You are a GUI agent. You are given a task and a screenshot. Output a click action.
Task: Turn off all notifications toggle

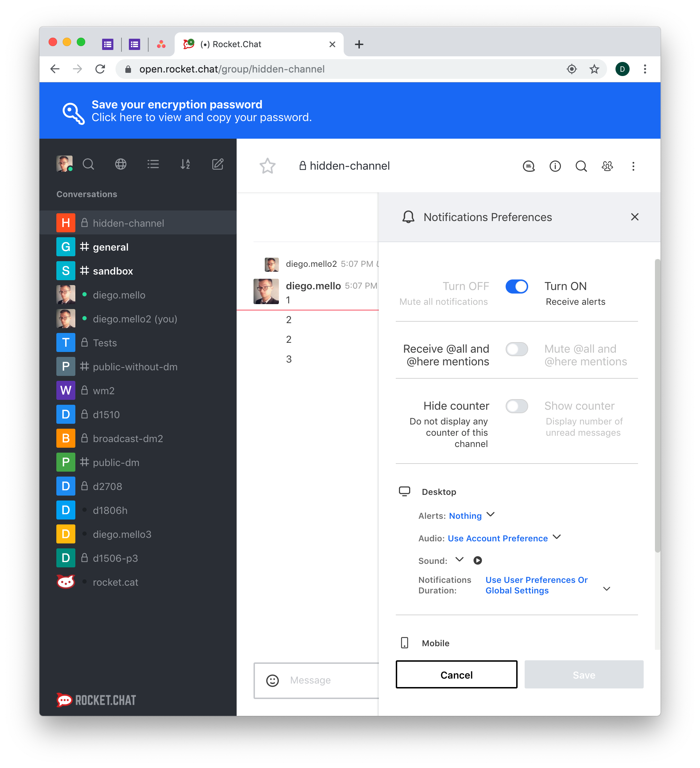click(517, 286)
